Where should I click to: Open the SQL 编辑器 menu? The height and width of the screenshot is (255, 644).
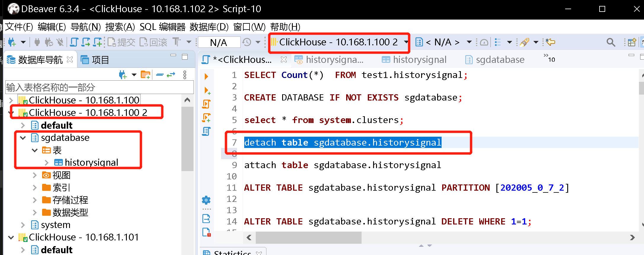(x=162, y=27)
